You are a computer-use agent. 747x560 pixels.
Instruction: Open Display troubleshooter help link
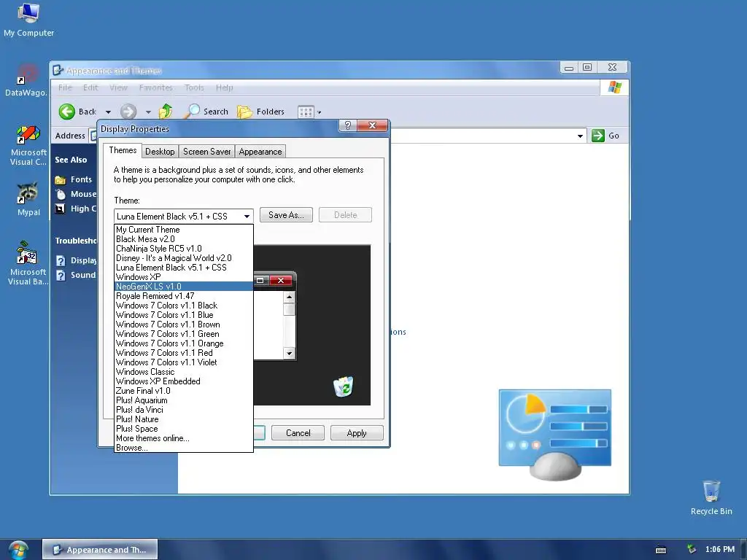click(76, 260)
